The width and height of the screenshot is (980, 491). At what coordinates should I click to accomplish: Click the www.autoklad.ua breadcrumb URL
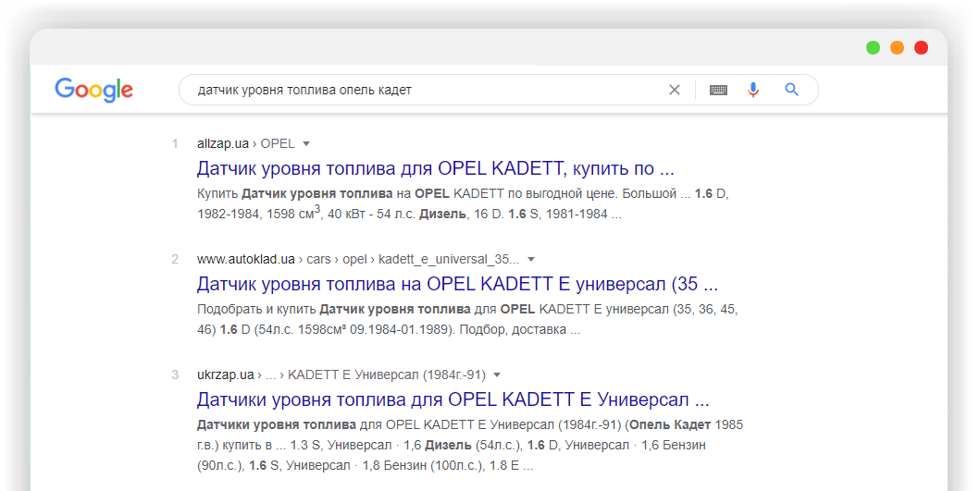357,259
